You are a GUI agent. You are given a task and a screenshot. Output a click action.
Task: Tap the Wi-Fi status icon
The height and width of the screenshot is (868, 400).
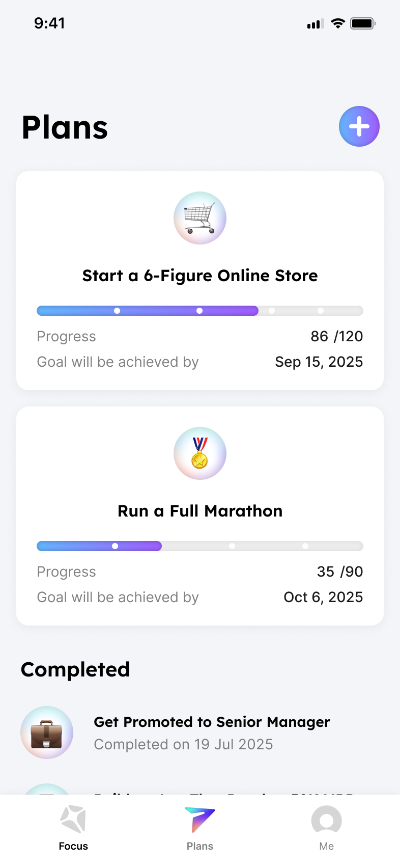337,23
